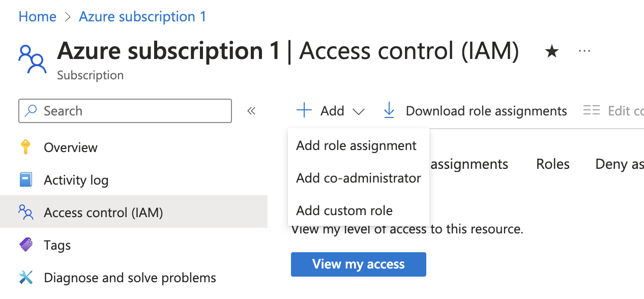Screen dimensions: 644x299
Task: Click the Activity log book icon
Action: point(25,180)
